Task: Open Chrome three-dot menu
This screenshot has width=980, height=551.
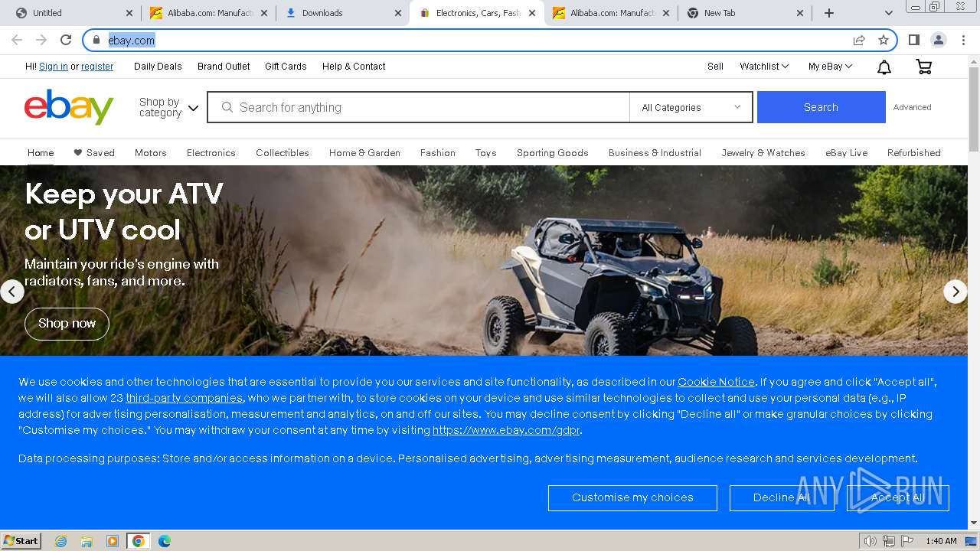Action: pos(963,40)
